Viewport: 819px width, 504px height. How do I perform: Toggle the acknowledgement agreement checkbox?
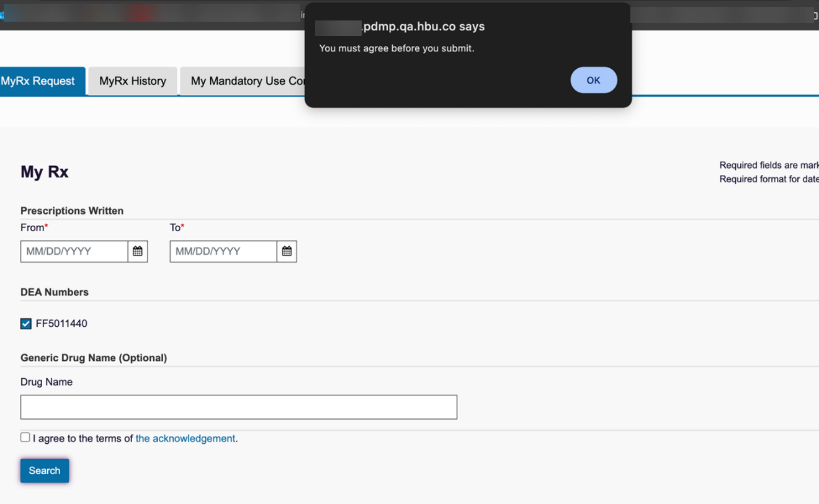click(x=25, y=436)
